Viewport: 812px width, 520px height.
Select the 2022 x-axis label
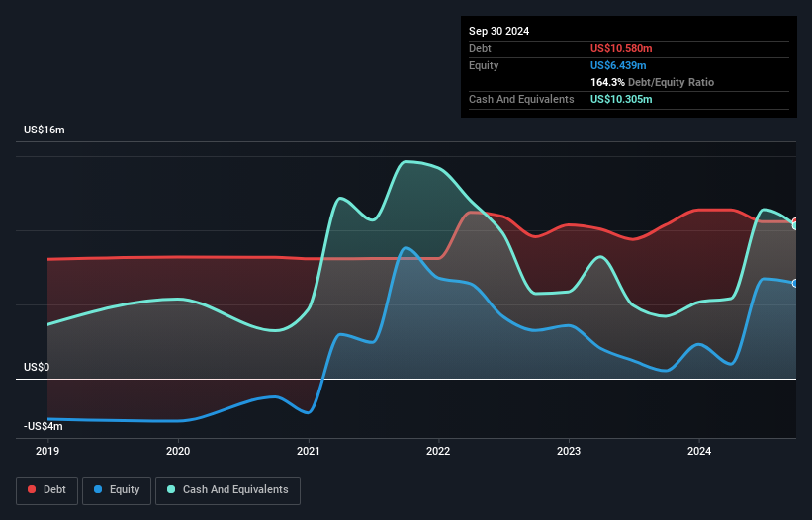[438, 451]
